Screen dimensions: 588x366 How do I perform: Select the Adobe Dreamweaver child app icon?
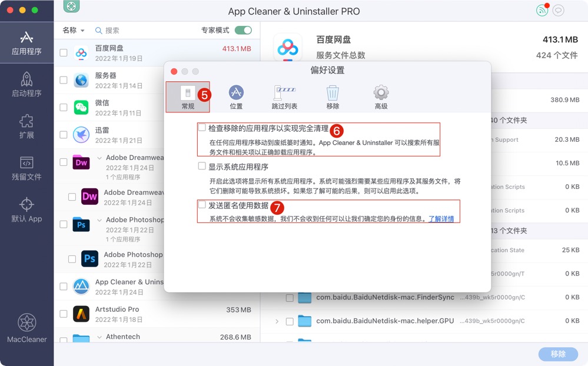[x=89, y=197]
